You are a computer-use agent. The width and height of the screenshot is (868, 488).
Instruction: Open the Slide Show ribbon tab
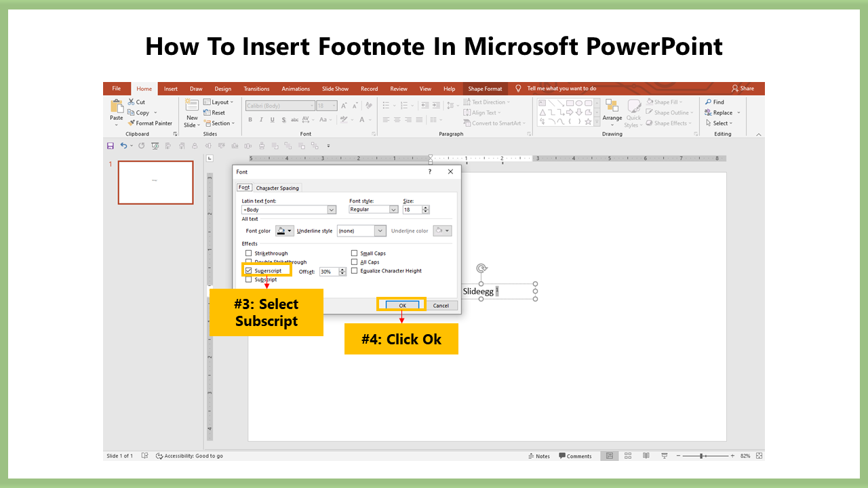pyautogui.click(x=335, y=89)
